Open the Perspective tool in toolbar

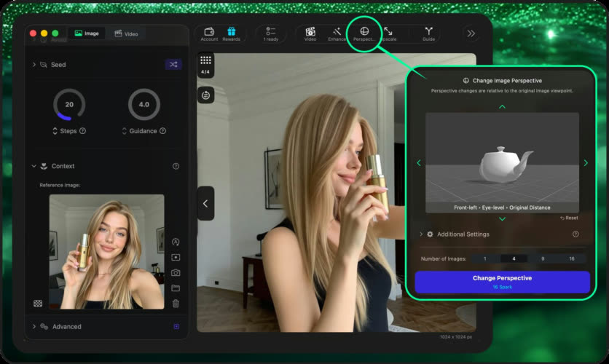pos(364,33)
